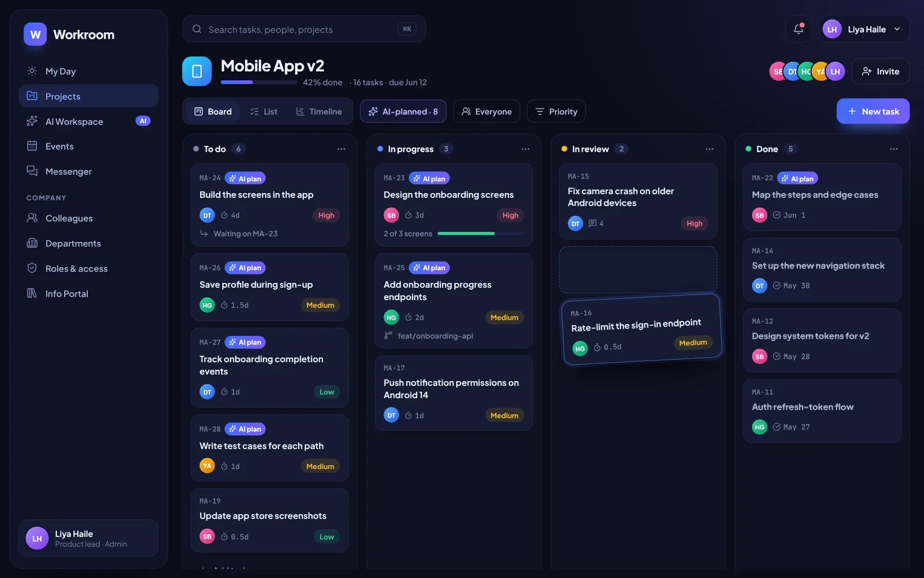Screen dimensions: 924x578
Task: Open Rate-limit the sign-in endpoint card
Action: click(x=642, y=330)
